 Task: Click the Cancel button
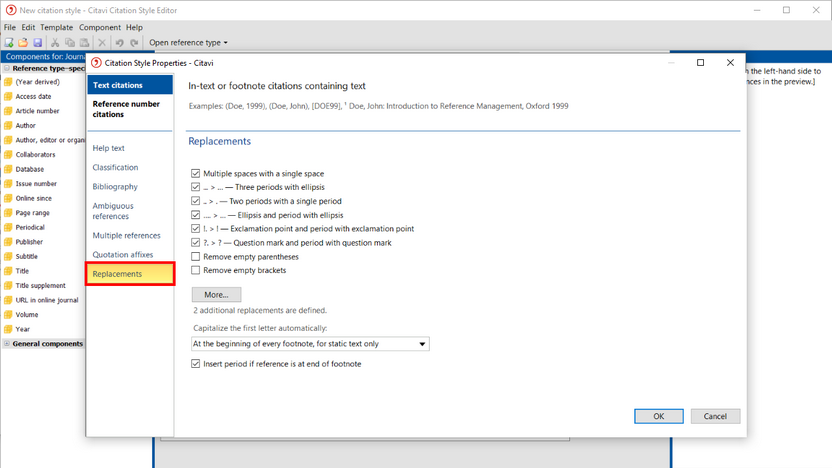click(715, 416)
